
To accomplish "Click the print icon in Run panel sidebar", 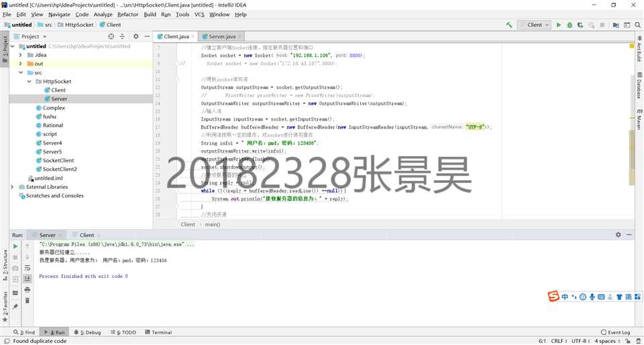I will point(27,289).
